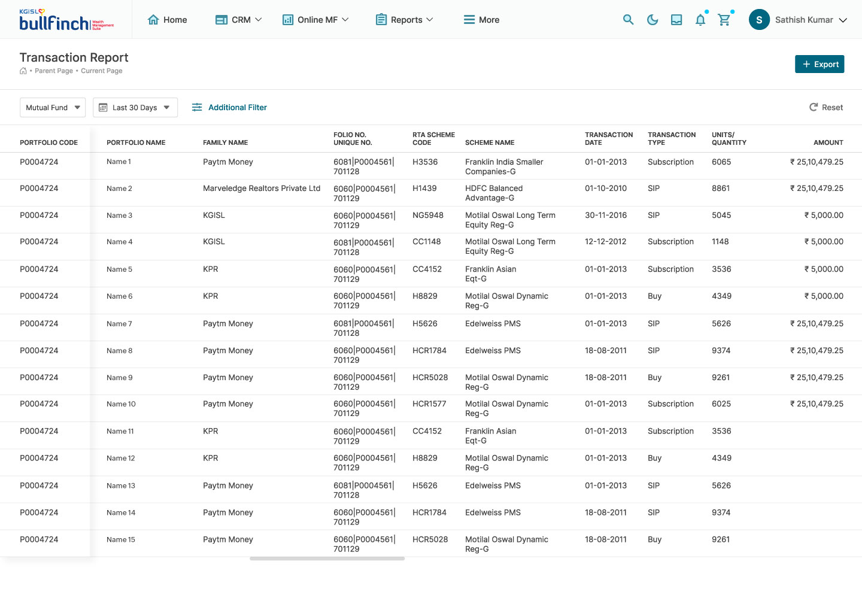The height and width of the screenshot is (616, 862).
Task: Open the Reports menu
Action: pos(404,20)
